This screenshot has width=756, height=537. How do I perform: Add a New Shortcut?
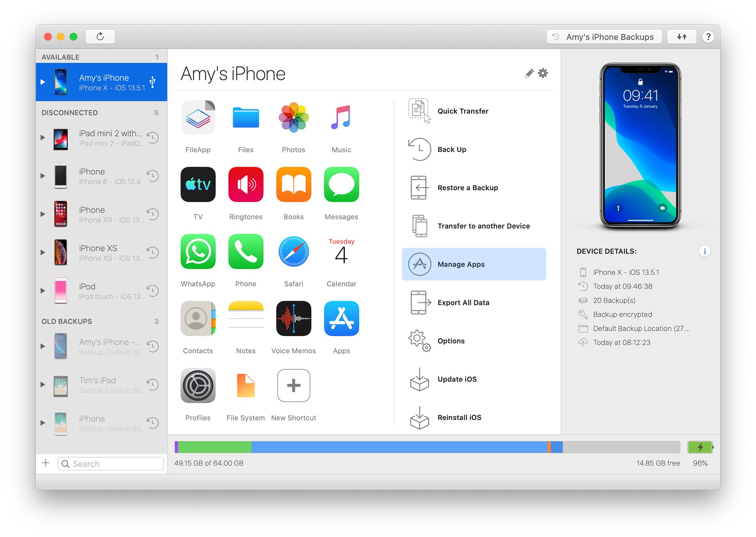[x=293, y=385]
